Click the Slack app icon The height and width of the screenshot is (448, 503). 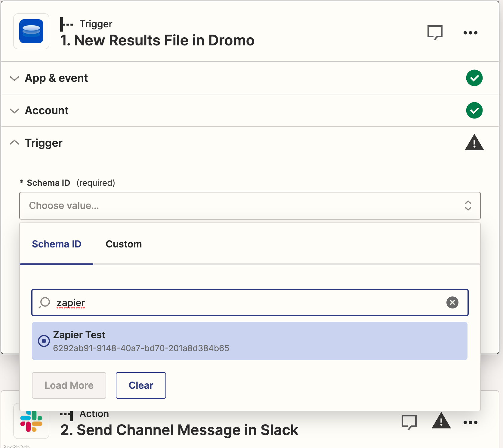(x=31, y=421)
